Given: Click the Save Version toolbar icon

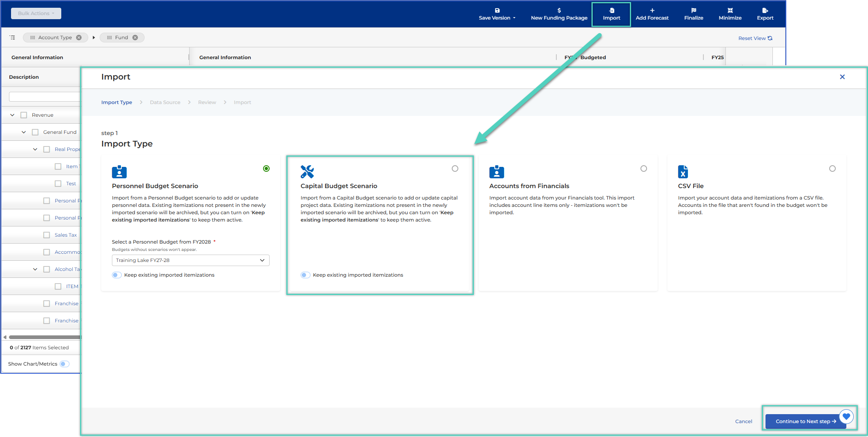Looking at the screenshot, I should tap(497, 11).
